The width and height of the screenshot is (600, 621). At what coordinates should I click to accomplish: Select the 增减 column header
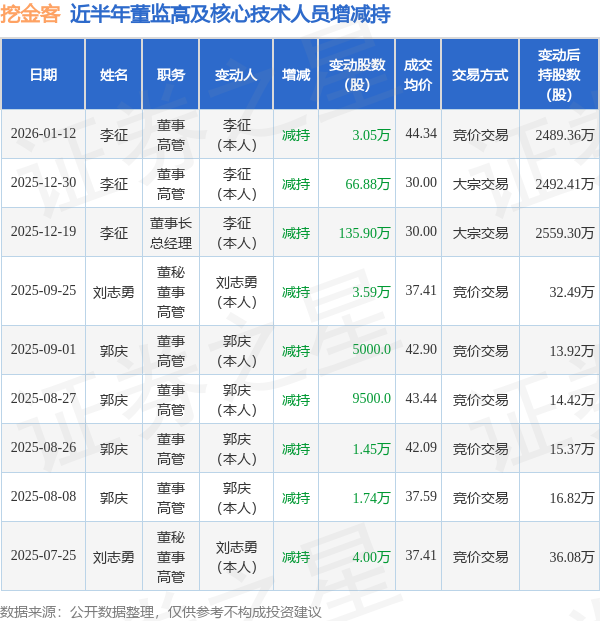coord(296,74)
